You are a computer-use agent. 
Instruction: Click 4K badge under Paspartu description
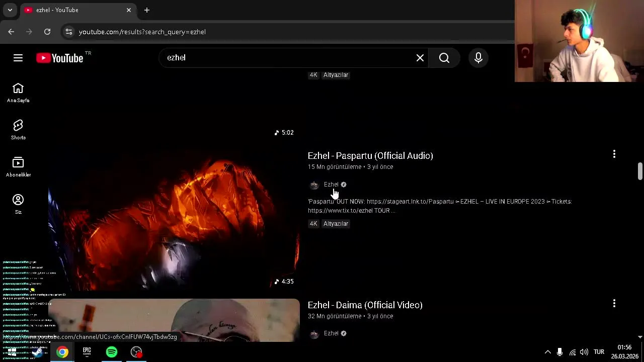(x=313, y=224)
